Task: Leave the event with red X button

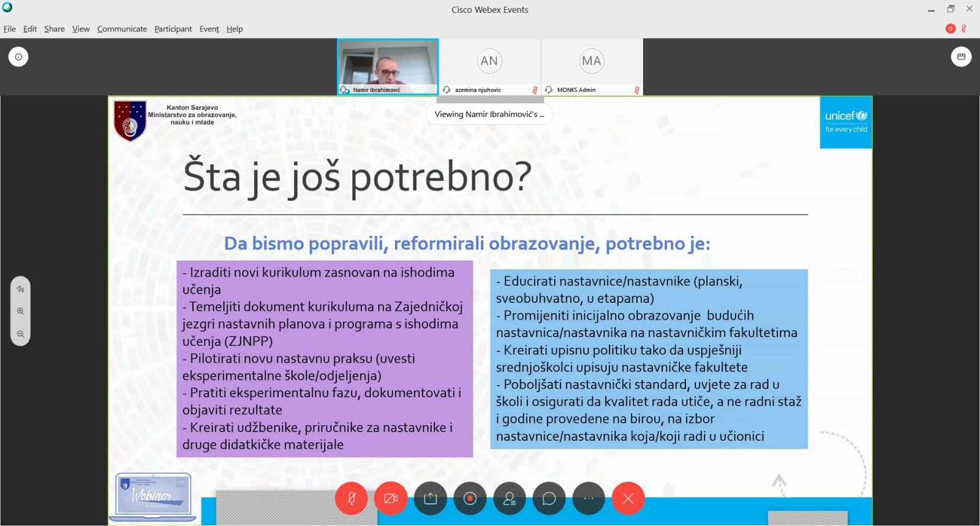Action: [628, 498]
